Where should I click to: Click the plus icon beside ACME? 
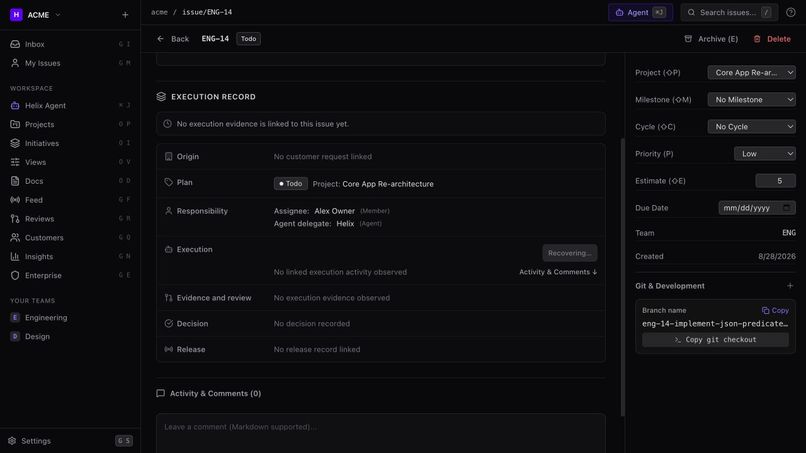125,15
